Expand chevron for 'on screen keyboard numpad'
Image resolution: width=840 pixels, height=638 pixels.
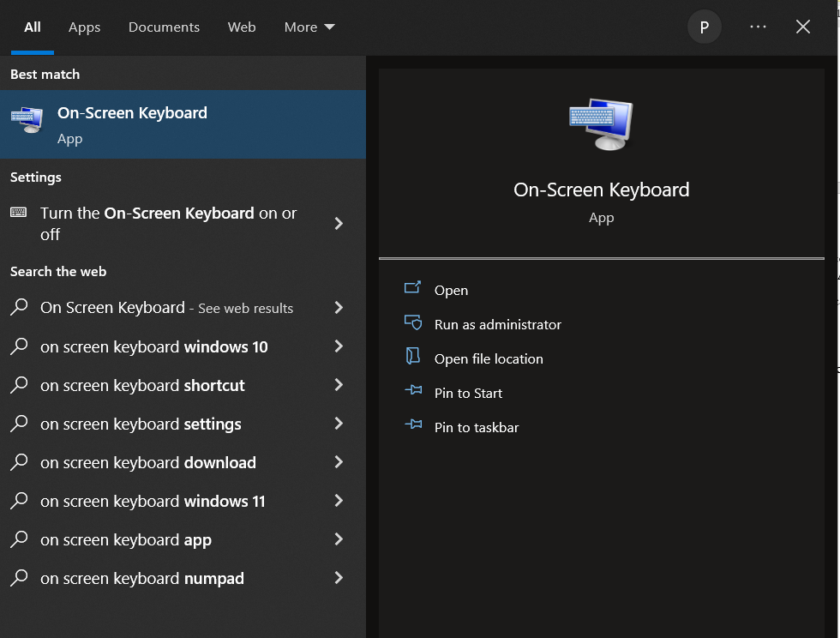pos(339,577)
